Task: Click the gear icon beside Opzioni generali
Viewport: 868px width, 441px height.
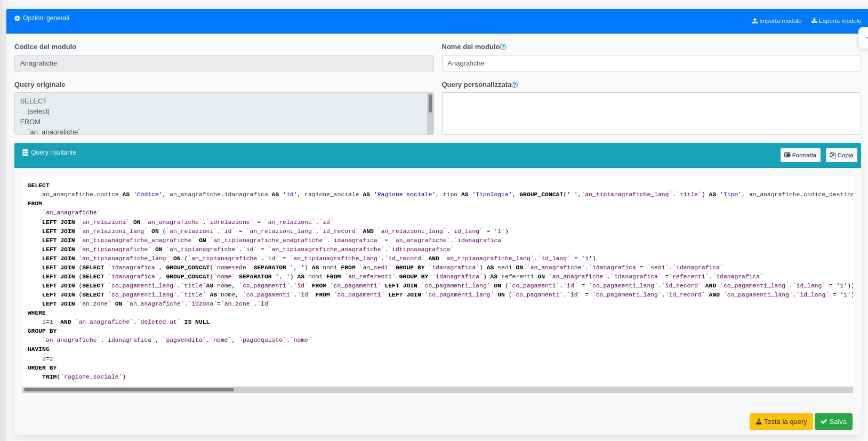Action: (x=17, y=18)
